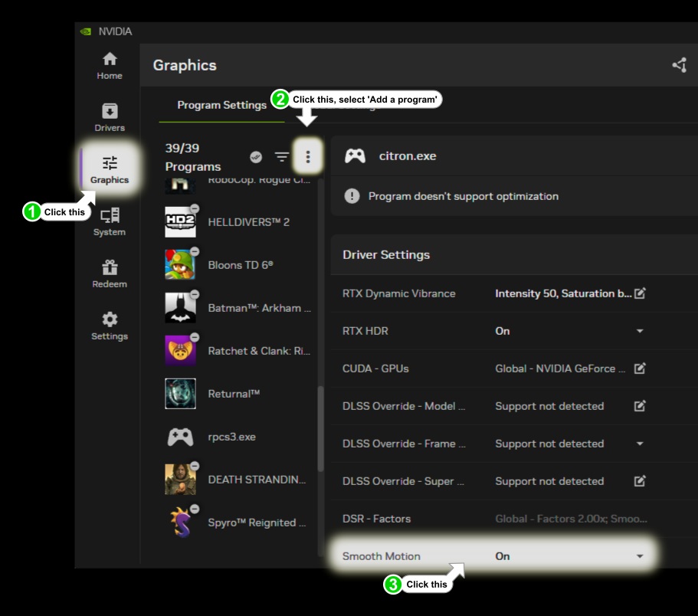Screen dimensions: 698x616
Task: Edit DLSS Override - Super setting
Action: 640,481
